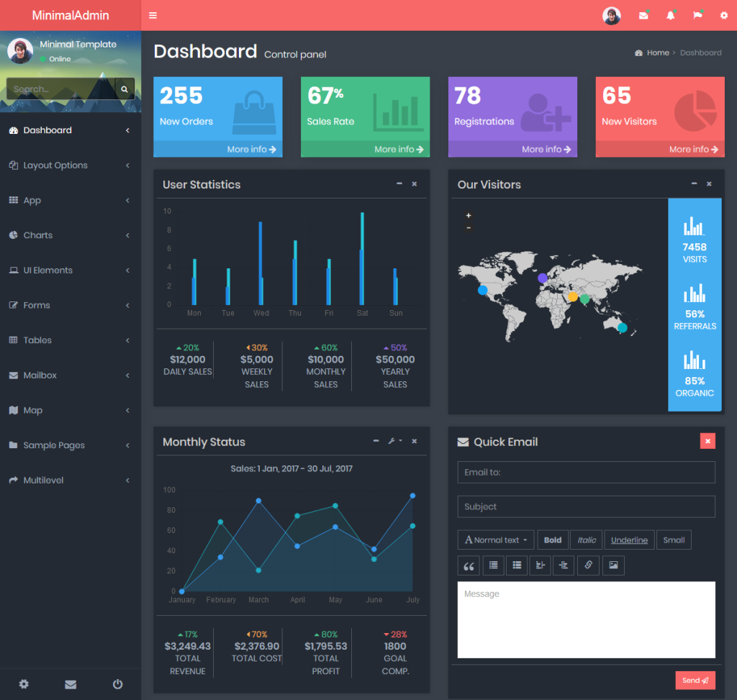Open the Mailbox sidebar item
Viewport: 737px width, 700px height.
point(71,376)
